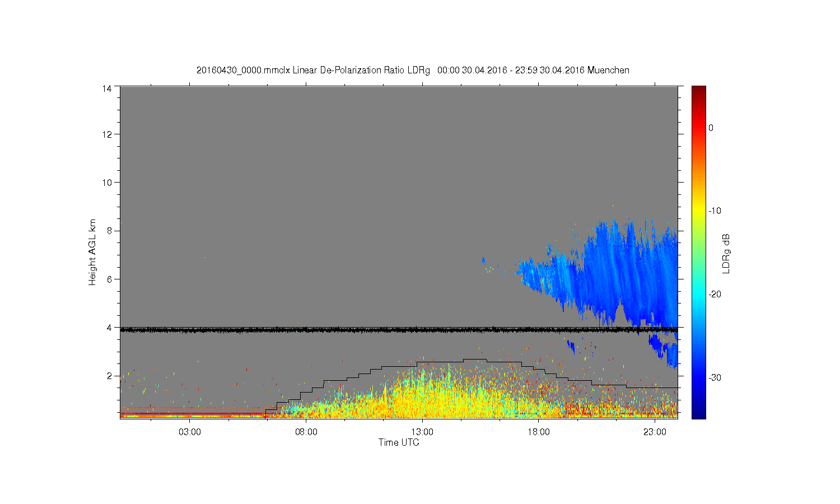The height and width of the screenshot is (504, 840).
Task: Click the height tick label 2
Action: click(109, 376)
